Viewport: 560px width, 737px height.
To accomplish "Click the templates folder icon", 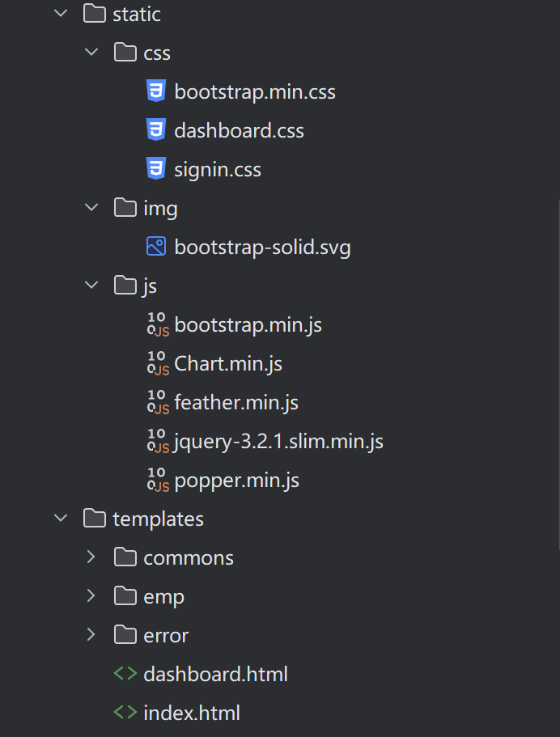I will 95,518.
